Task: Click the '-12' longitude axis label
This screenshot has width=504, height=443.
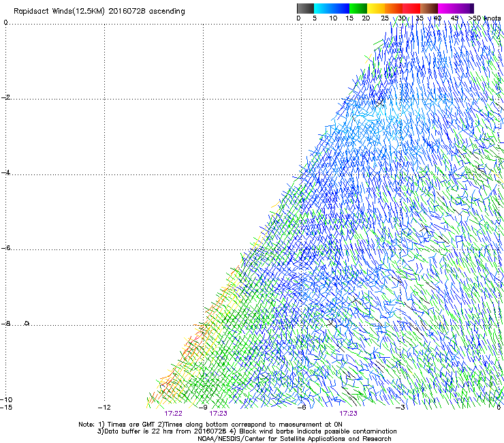Action: click(x=104, y=408)
